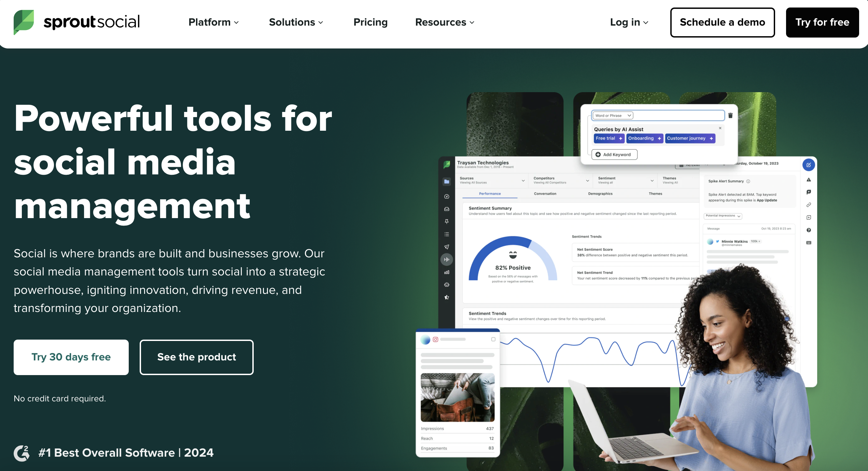Click the G2 badge icon
Screen dimensions: 868x471
point(22,453)
